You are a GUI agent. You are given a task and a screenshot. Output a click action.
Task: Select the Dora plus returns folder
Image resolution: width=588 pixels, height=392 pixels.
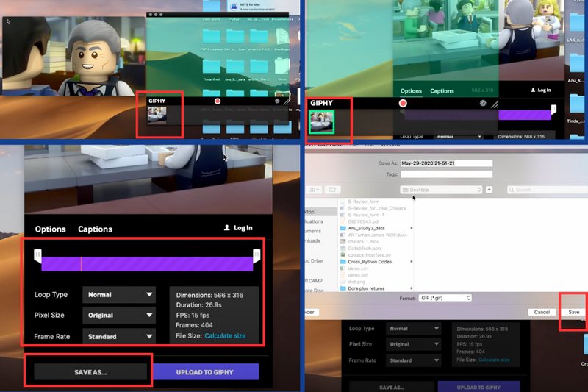(366, 288)
